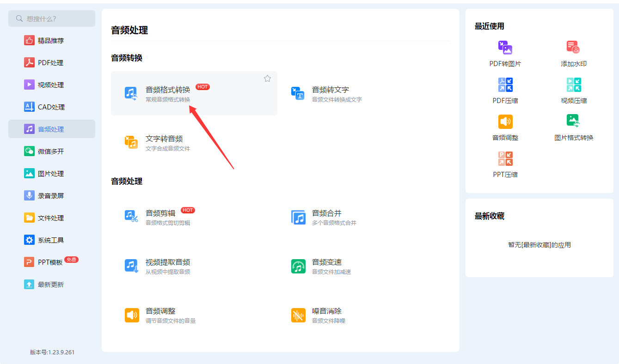Select the 音频调整 speaker icon in main panel

[x=132, y=315]
